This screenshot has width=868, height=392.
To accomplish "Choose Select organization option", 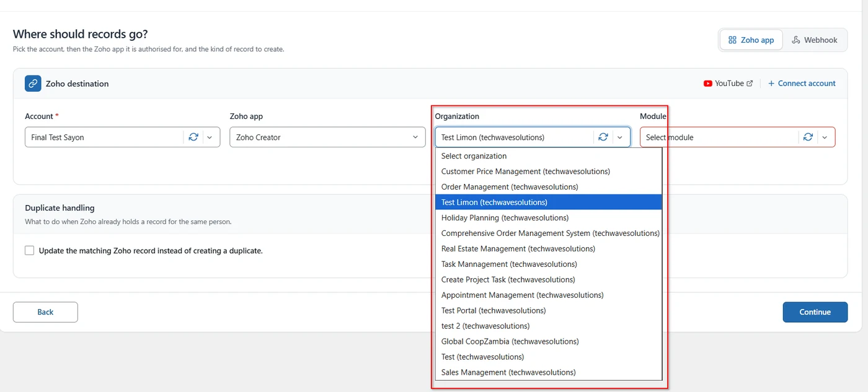I will (x=549, y=156).
